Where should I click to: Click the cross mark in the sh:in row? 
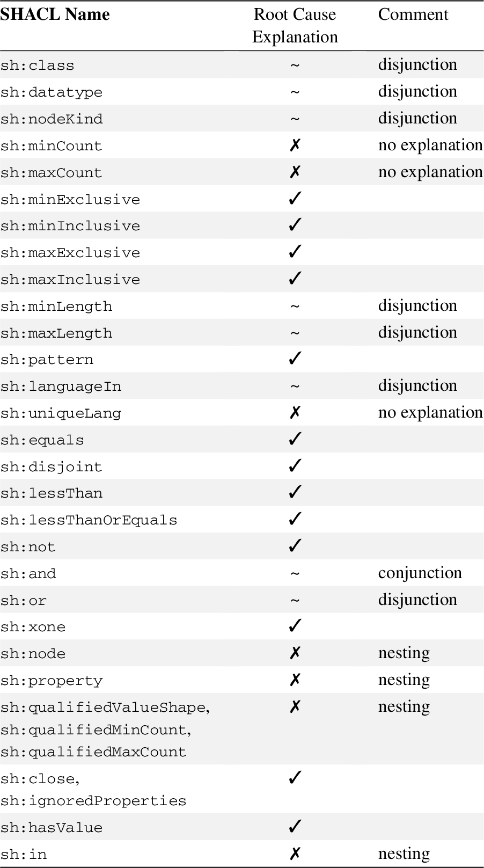coord(295,854)
